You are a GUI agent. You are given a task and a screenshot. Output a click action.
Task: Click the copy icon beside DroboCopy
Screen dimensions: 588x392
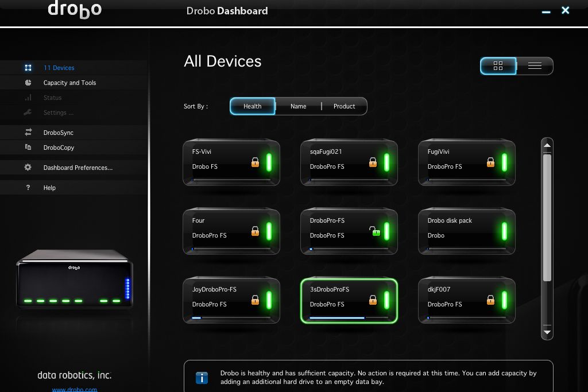click(x=28, y=147)
